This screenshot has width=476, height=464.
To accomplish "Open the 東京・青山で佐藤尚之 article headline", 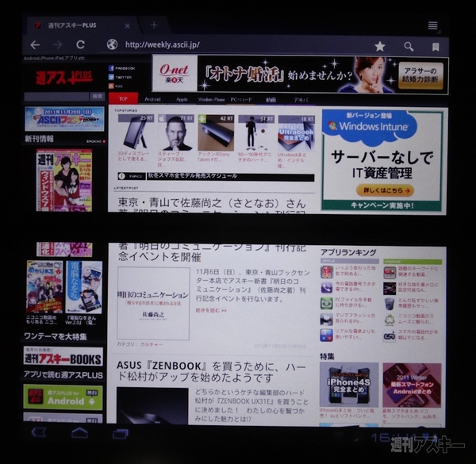I will pos(212,204).
